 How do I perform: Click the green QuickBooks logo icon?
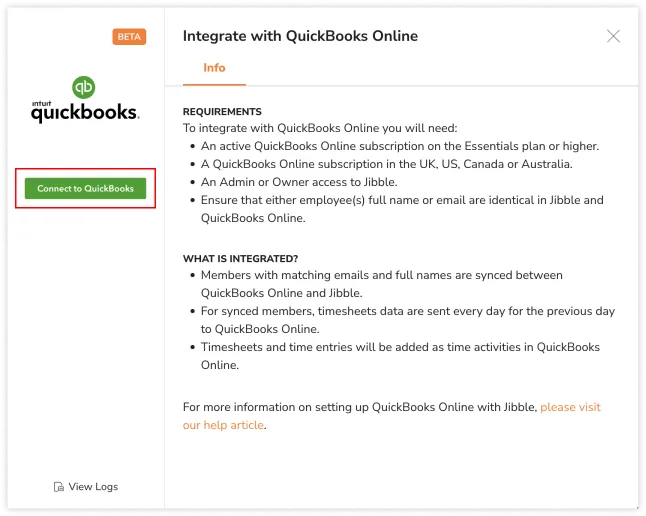click(84, 88)
